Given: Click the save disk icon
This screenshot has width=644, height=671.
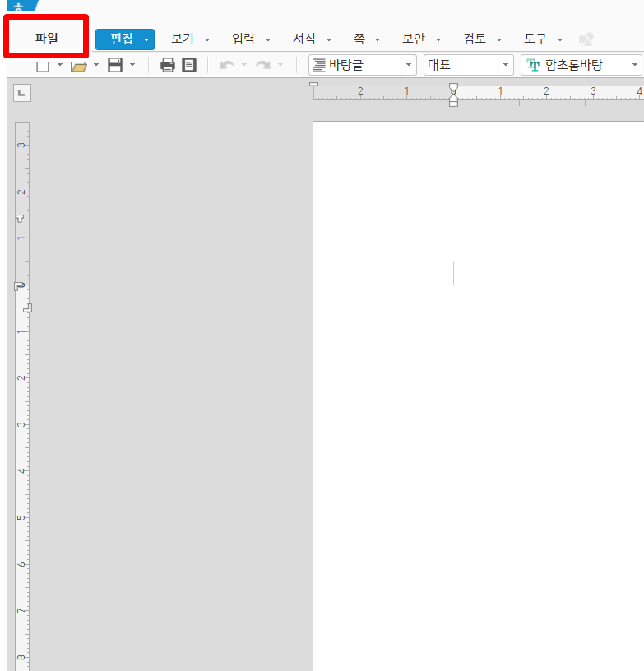Looking at the screenshot, I should tap(115, 65).
